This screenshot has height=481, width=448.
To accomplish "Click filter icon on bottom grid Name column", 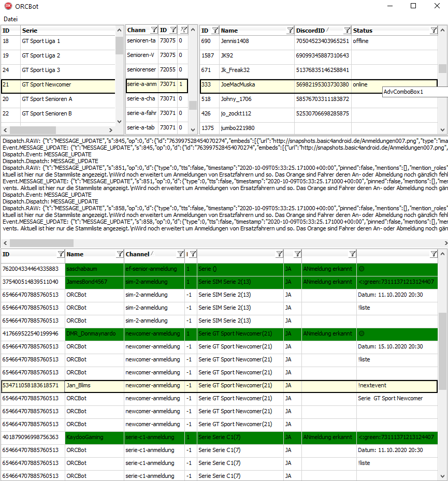I will pyautogui.click(x=120, y=254).
